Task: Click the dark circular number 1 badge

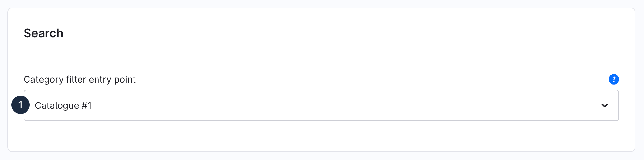Action: click(21, 105)
